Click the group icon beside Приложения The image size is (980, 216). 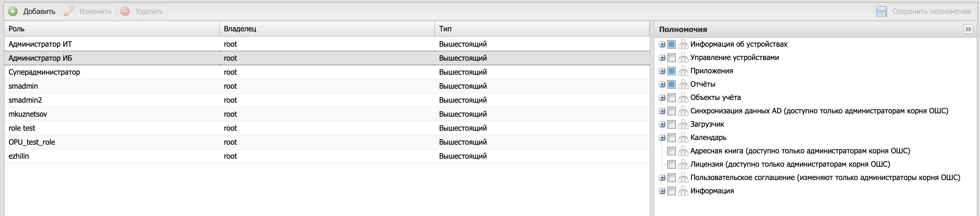click(683, 71)
